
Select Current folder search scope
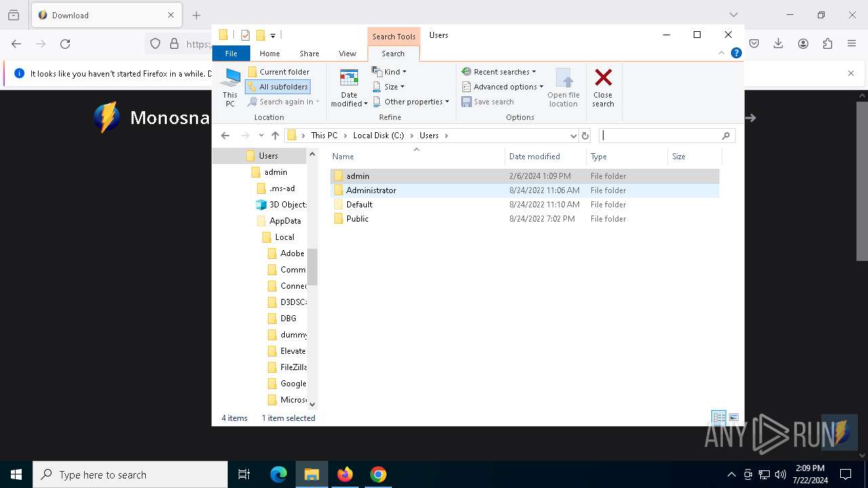pyautogui.click(x=279, y=72)
